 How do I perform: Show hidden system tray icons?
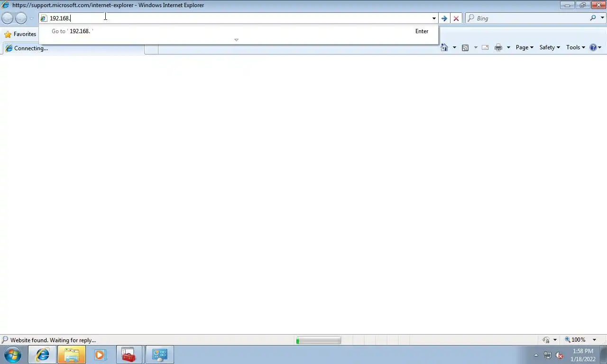tap(536, 355)
